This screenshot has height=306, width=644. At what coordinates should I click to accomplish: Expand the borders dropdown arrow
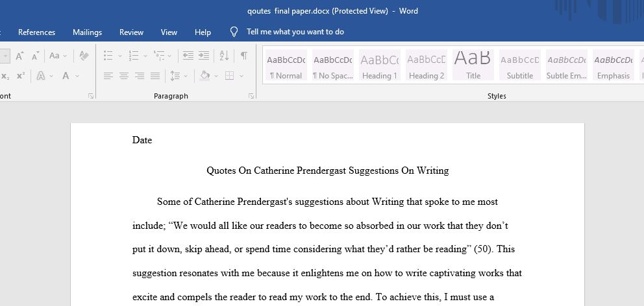pyautogui.click(x=241, y=76)
